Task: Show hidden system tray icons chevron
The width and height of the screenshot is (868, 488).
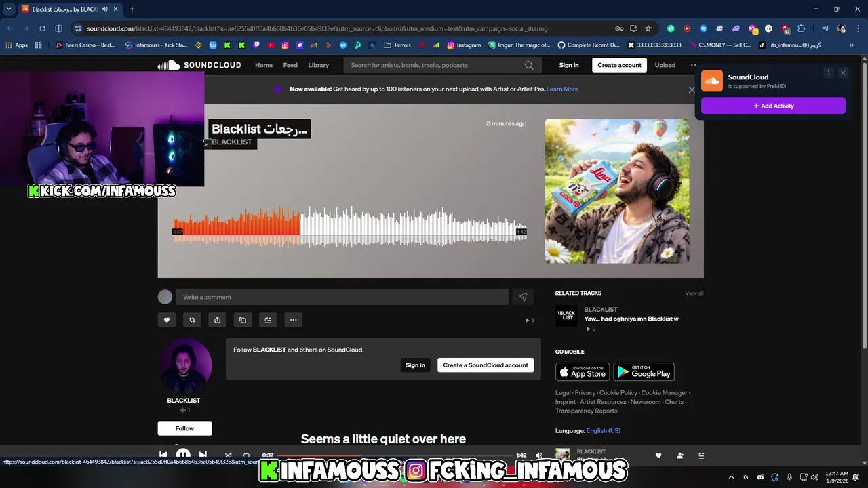Action: point(731,477)
